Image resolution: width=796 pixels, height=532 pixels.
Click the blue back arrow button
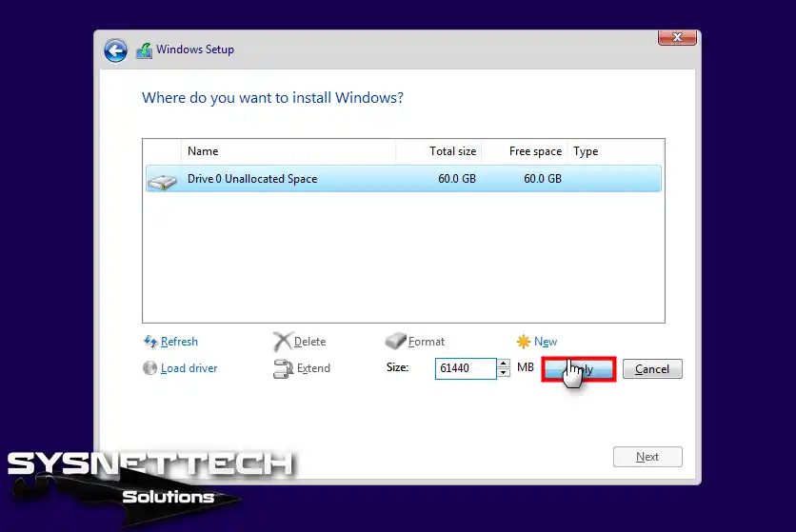click(x=115, y=50)
